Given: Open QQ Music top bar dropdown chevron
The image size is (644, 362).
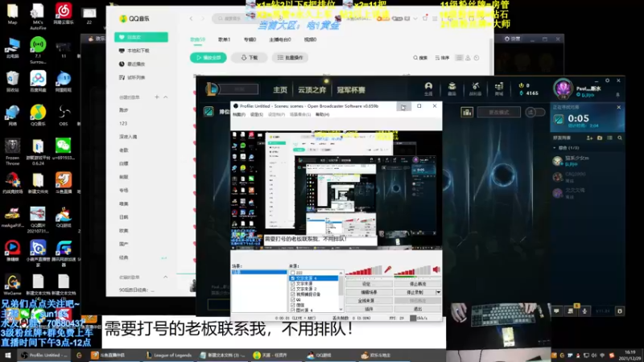Looking at the screenshot, I should (x=415, y=19).
